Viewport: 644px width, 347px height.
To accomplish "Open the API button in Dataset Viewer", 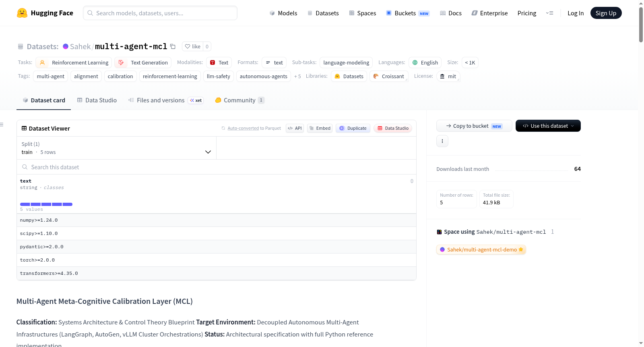I will tap(295, 128).
